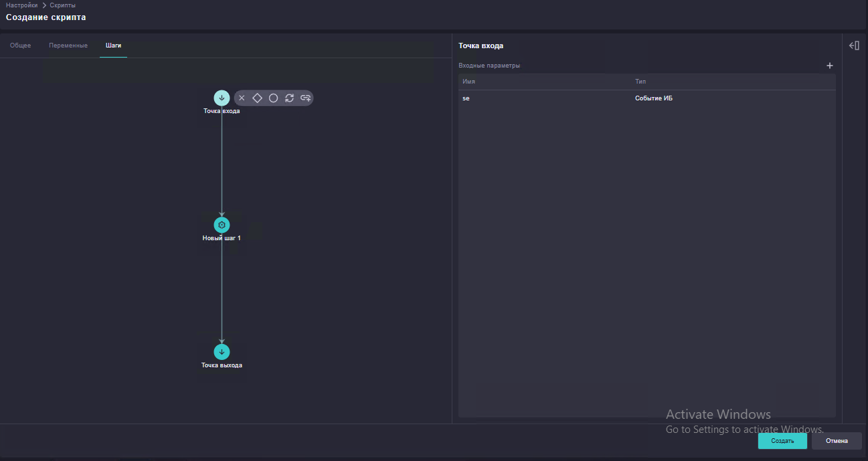Screen dimensions: 868x461
Task: Add input parameter with plus icon
Action: [x=830, y=66]
